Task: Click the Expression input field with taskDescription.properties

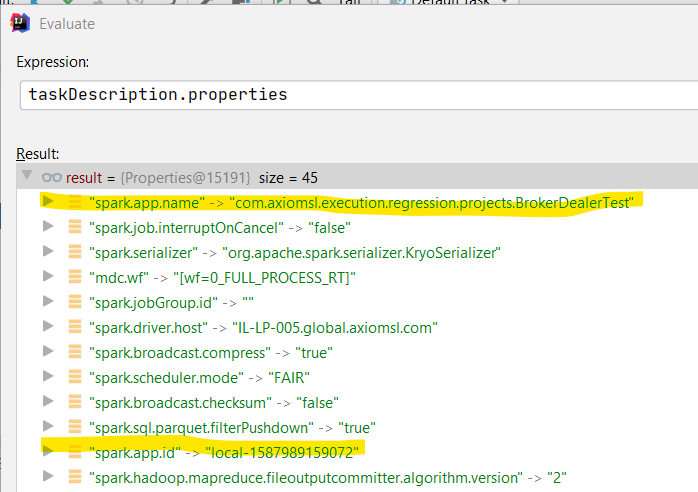Action: click(x=359, y=95)
